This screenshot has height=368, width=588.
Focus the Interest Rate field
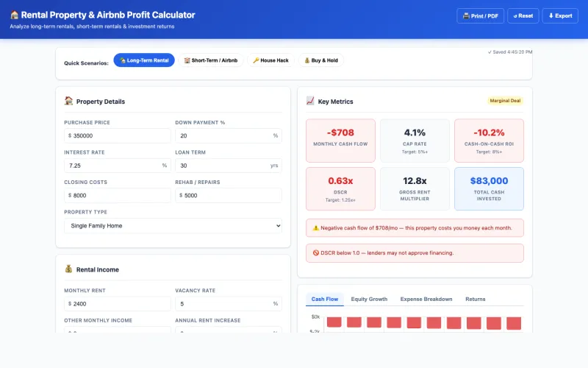(113, 166)
